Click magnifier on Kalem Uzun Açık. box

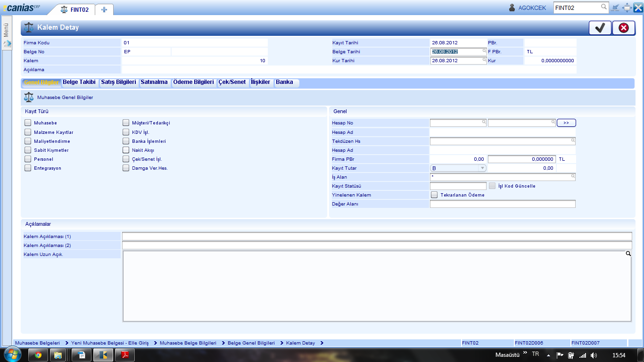[x=628, y=254]
